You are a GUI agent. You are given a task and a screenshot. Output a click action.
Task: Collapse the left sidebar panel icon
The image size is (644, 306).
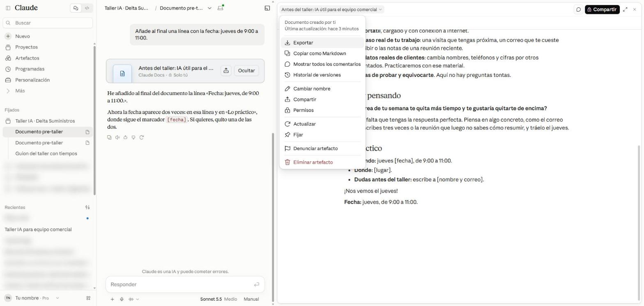[x=8, y=8]
